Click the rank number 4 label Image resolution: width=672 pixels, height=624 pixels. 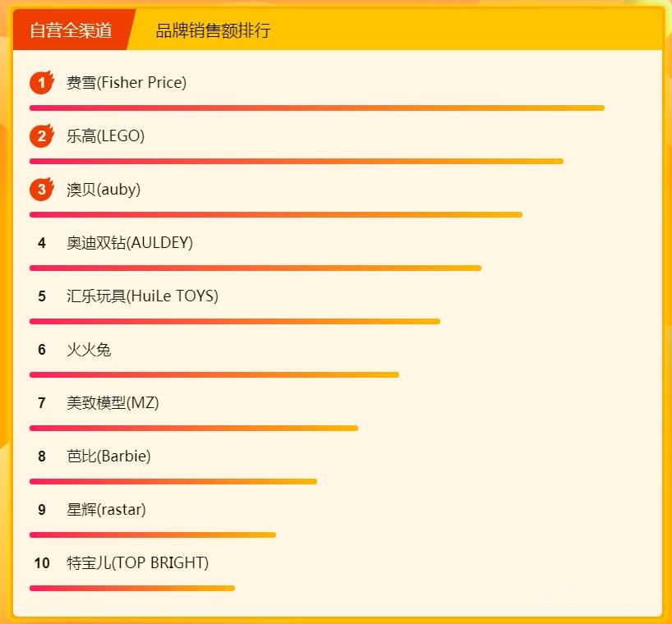(x=42, y=243)
